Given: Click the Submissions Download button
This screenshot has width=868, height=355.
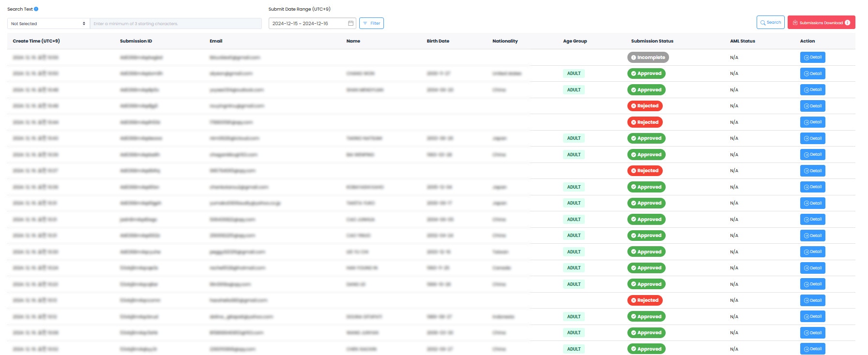Looking at the screenshot, I should click(x=821, y=22).
